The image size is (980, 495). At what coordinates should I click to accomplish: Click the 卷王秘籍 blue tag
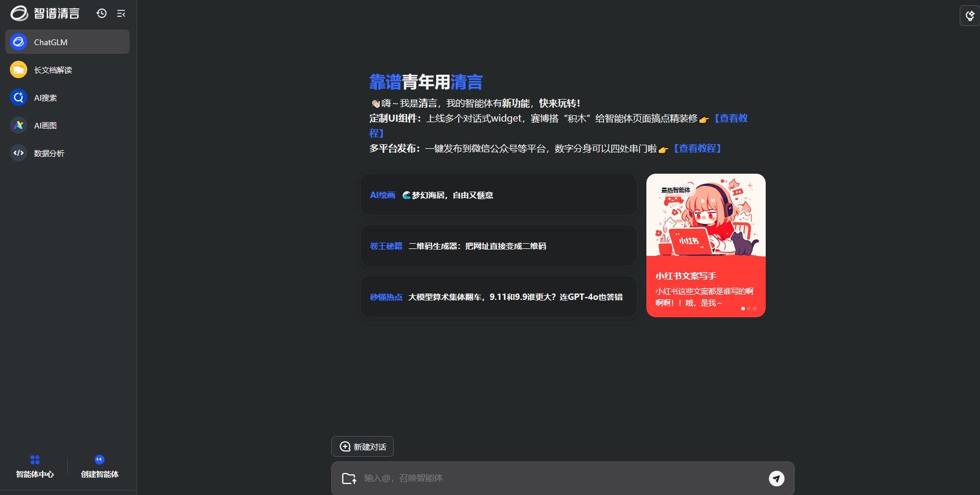pos(386,246)
